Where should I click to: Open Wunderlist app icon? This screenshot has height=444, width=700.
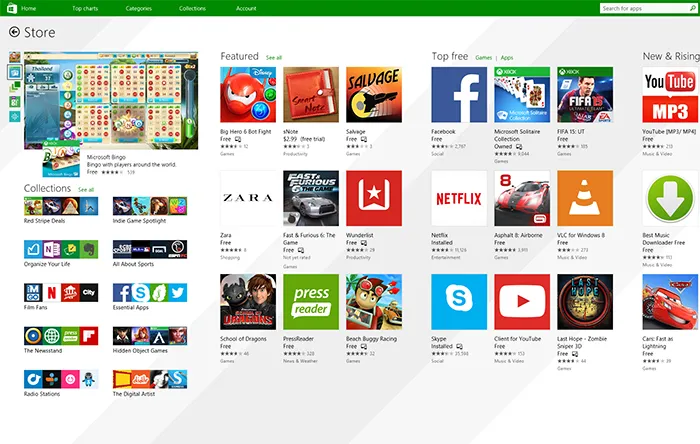coord(374,198)
